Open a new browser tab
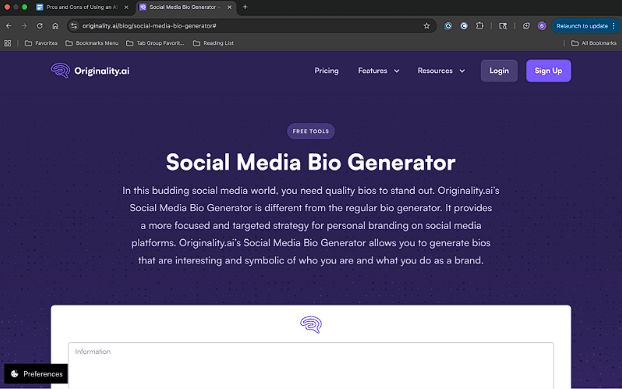Image resolution: width=622 pixels, height=389 pixels. tap(245, 7)
